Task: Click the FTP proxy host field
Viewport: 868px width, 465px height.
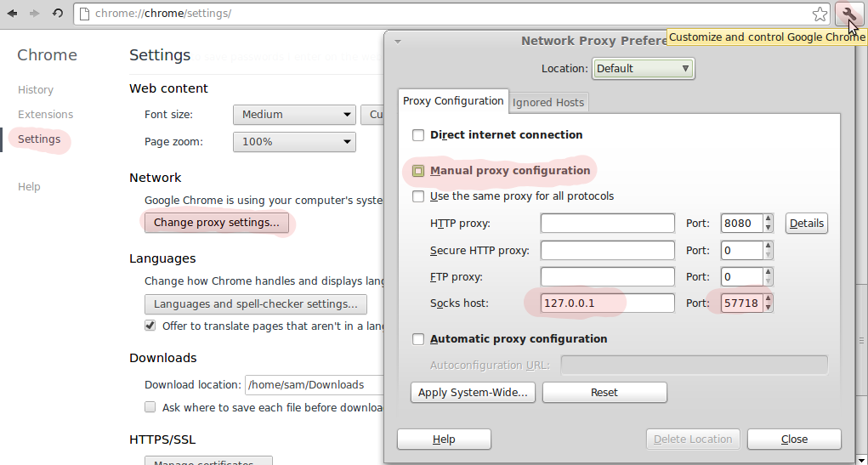Action: [607, 277]
